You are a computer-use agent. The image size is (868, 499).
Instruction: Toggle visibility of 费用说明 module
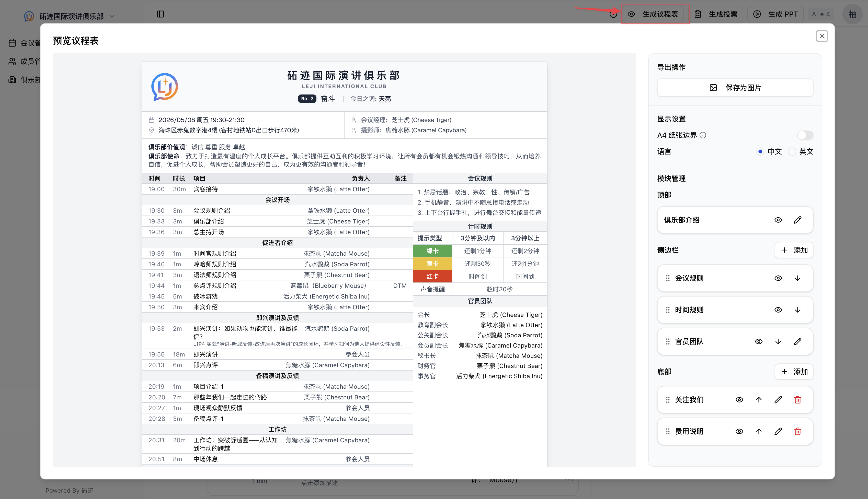pyautogui.click(x=739, y=432)
